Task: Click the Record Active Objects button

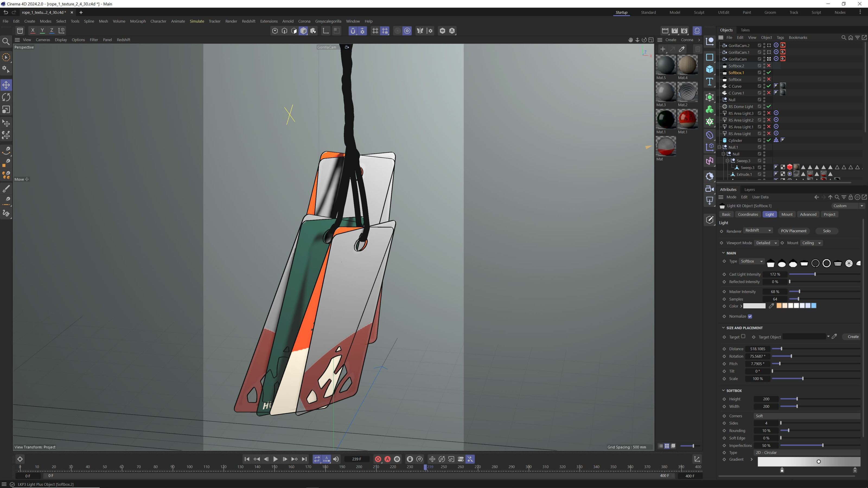Action: pyautogui.click(x=378, y=459)
